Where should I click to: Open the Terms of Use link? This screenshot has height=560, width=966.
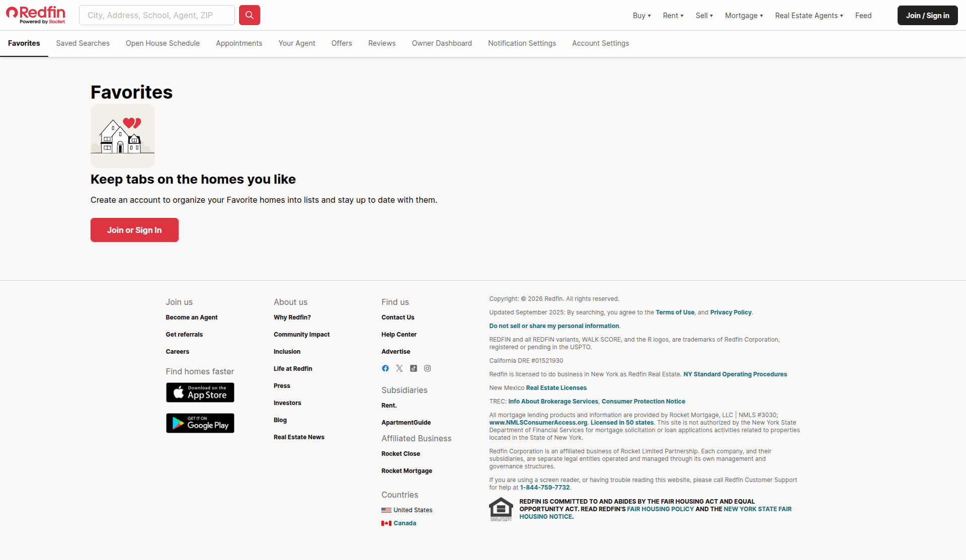(x=675, y=312)
